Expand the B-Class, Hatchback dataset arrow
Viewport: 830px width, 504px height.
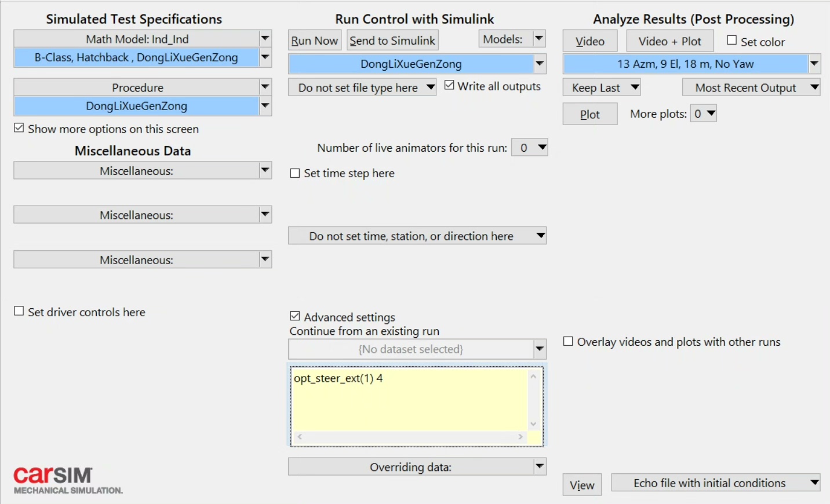coord(265,57)
